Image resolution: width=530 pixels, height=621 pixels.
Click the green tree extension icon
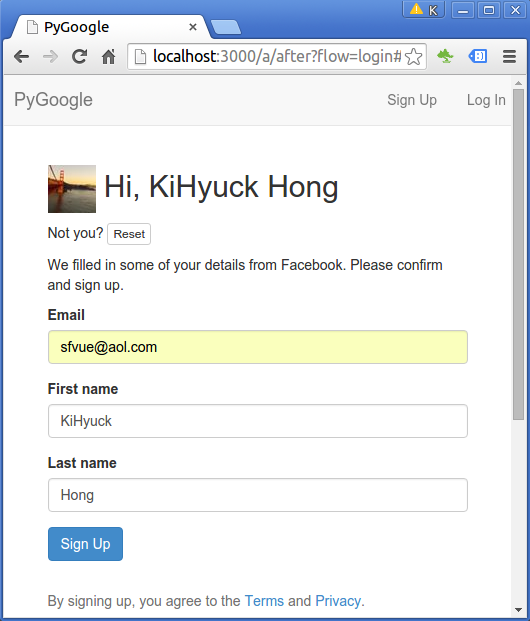445,56
